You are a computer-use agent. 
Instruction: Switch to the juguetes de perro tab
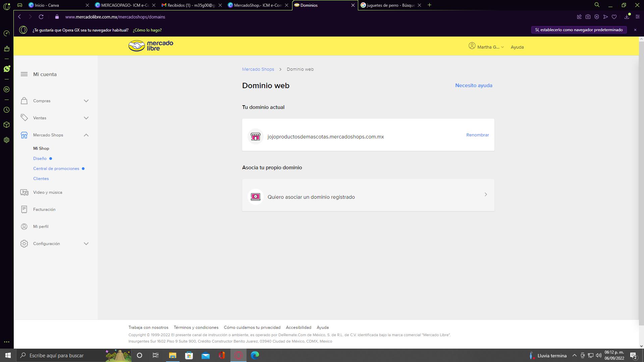389,5
